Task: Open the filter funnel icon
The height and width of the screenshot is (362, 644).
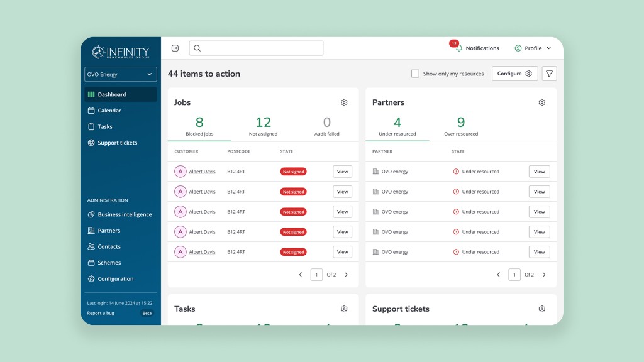Action: 549,74
